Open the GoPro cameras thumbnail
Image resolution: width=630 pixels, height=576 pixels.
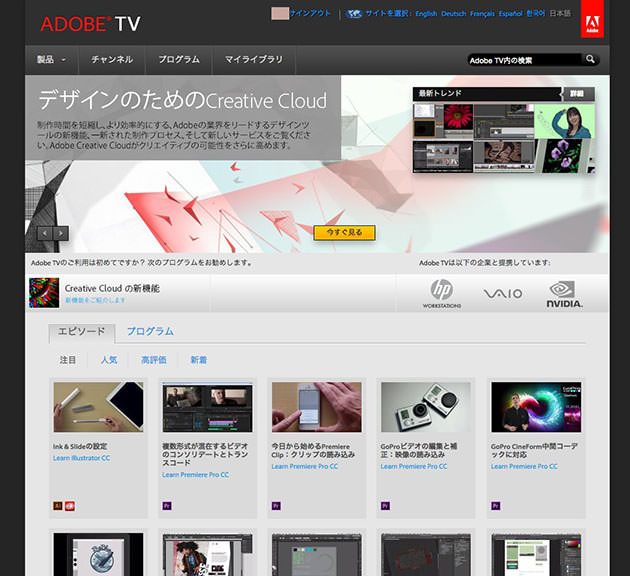point(426,407)
